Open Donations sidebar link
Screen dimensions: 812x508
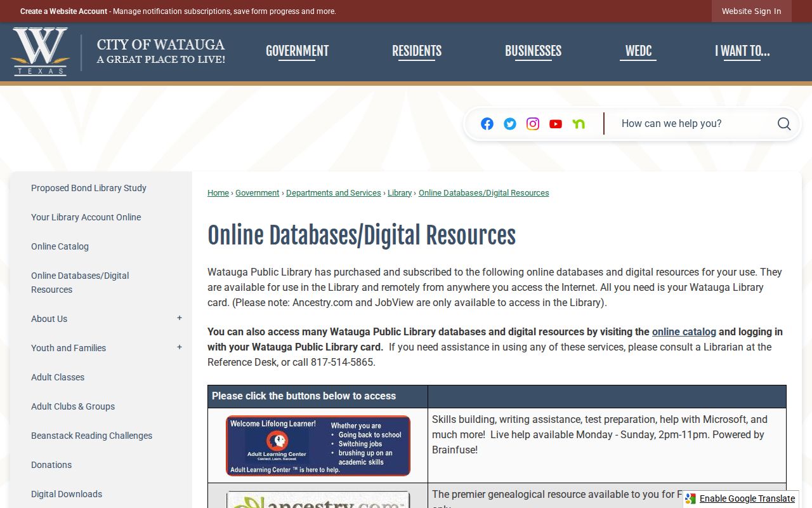pos(51,465)
